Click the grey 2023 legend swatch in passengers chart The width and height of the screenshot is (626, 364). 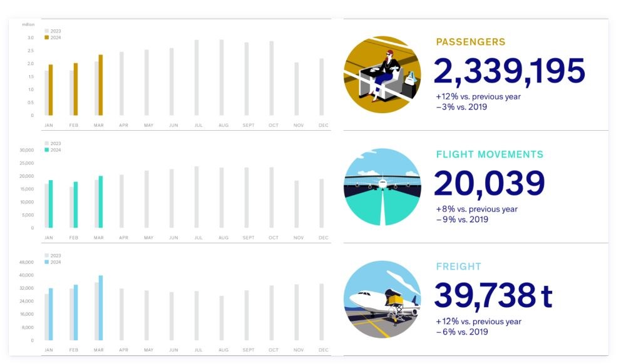click(x=47, y=31)
